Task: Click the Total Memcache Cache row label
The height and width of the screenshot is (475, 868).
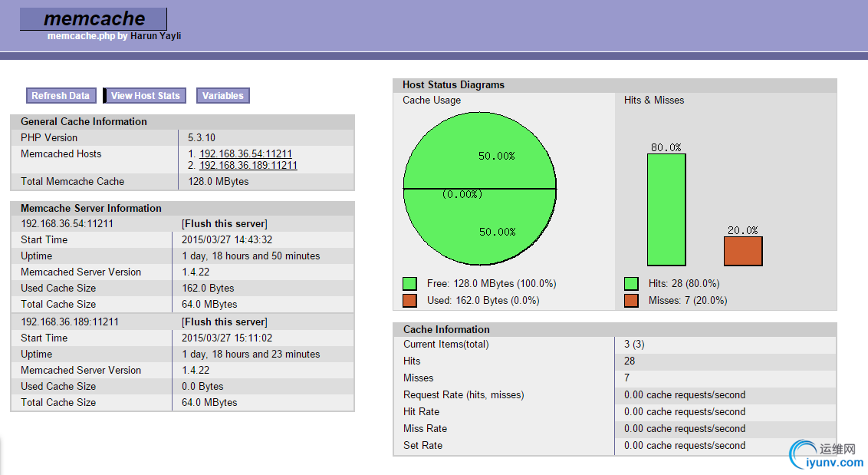Action: [x=73, y=181]
